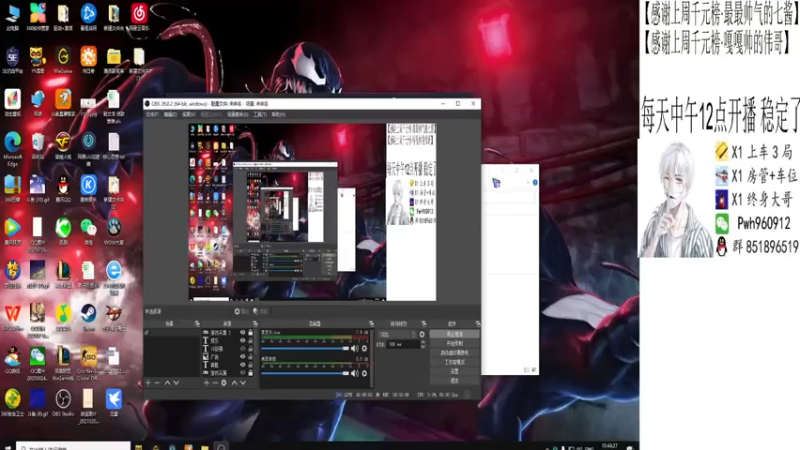
Task: Open OBS 设置 button
Action: pos(454,371)
